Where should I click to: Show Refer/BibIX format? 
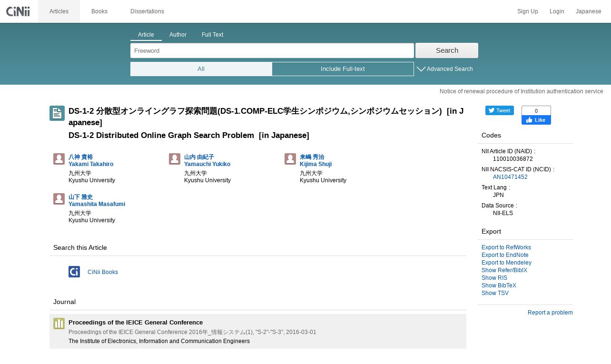pyautogui.click(x=504, y=270)
